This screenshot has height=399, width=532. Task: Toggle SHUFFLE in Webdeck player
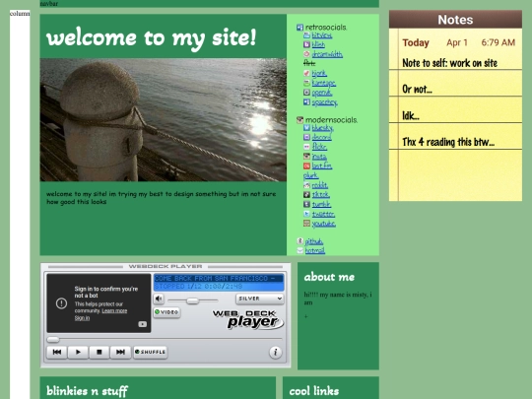pyautogui.click(x=151, y=352)
